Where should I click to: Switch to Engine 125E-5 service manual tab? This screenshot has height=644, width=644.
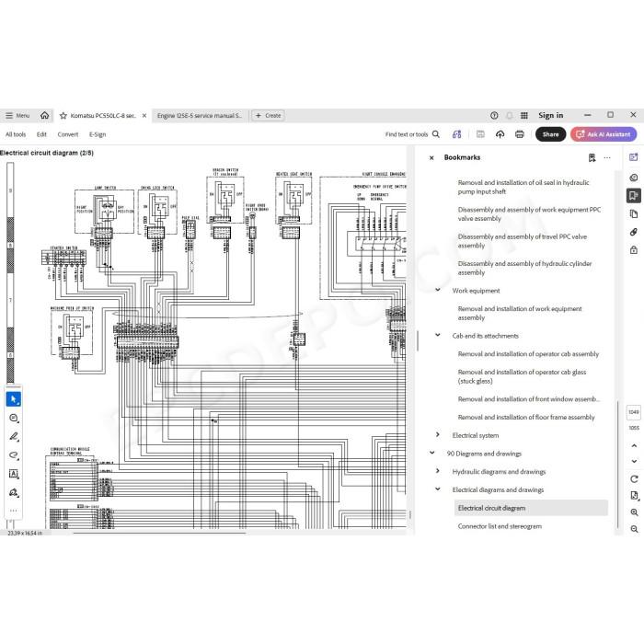tap(200, 116)
